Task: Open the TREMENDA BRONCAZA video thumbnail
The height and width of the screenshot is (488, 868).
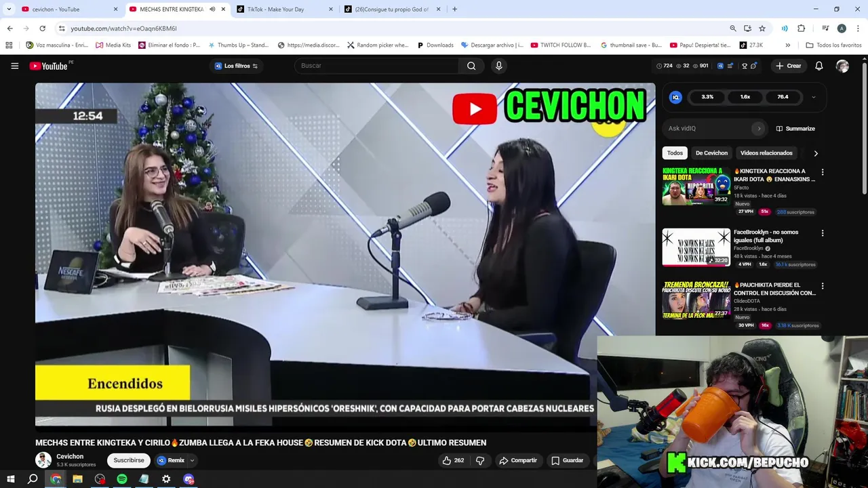Action: pyautogui.click(x=696, y=300)
